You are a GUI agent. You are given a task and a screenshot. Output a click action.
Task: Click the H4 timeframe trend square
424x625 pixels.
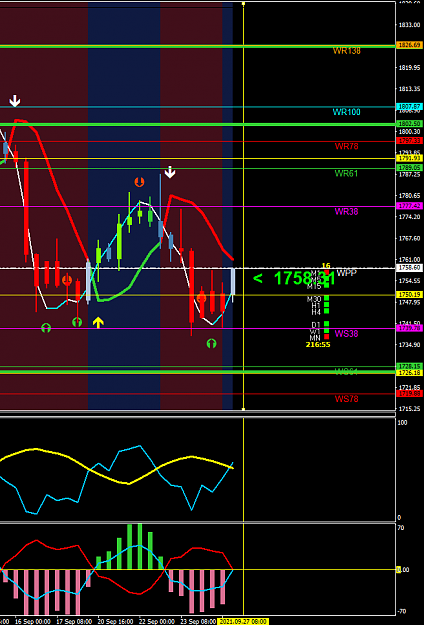click(x=326, y=311)
